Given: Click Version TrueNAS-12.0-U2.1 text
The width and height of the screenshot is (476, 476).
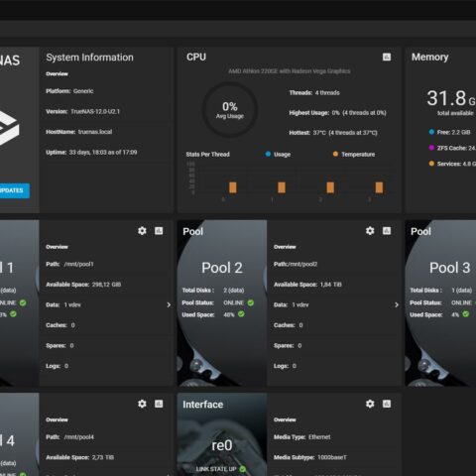Looking at the screenshot, I should [x=83, y=111].
